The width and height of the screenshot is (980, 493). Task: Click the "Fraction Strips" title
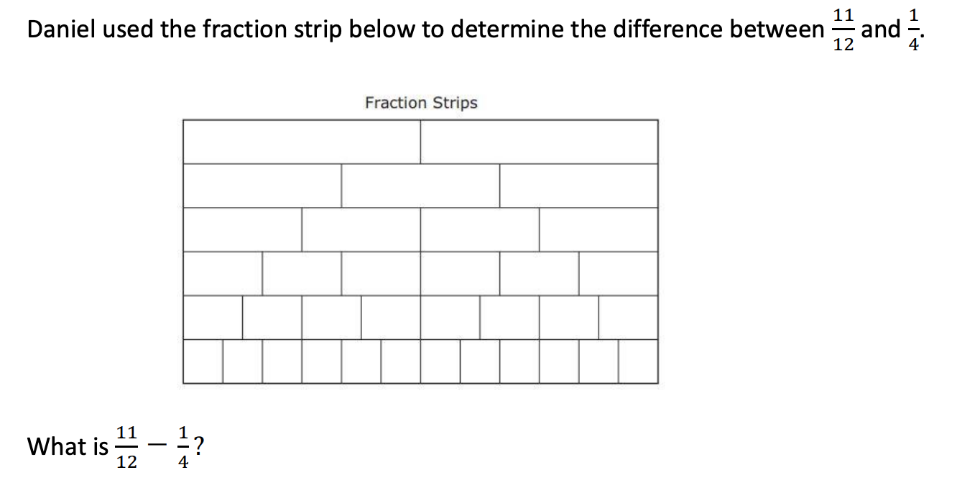pos(421,103)
